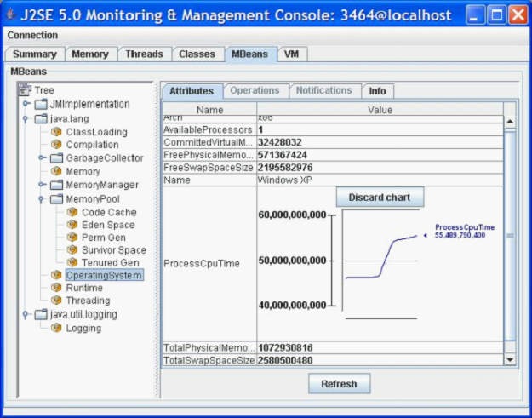Click the attributes table scrollbar thumb
532x418 pixels.
[x=510, y=236]
